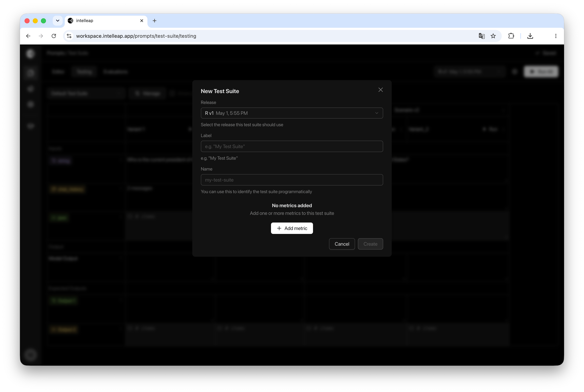The image size is (584, 392).
Task: Click the Label input field
Action: pyautogui.click(x=292, y=146)
